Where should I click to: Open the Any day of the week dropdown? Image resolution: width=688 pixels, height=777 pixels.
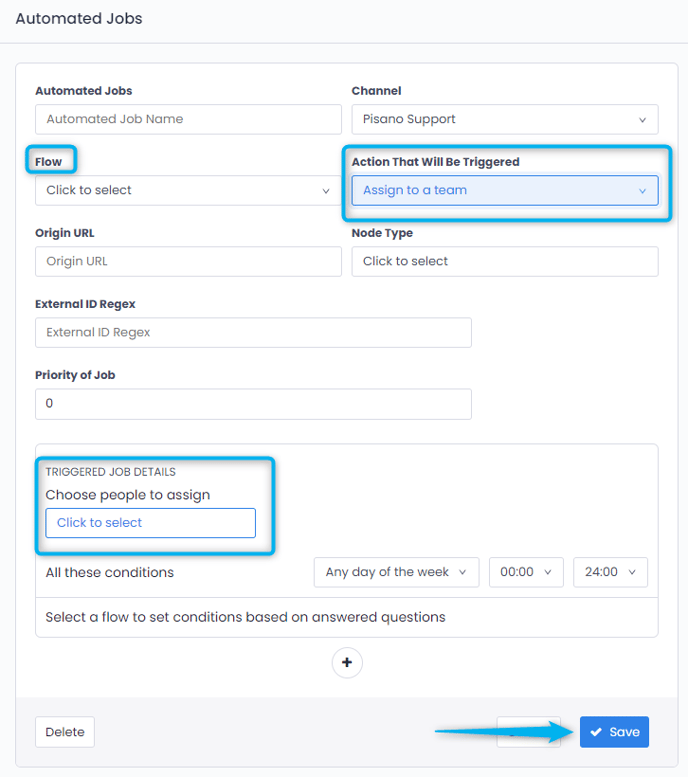396,572
